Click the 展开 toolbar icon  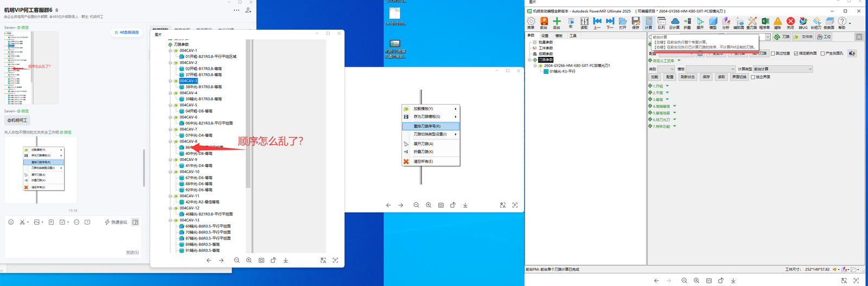pyautogui.click(x=700, y=23)
